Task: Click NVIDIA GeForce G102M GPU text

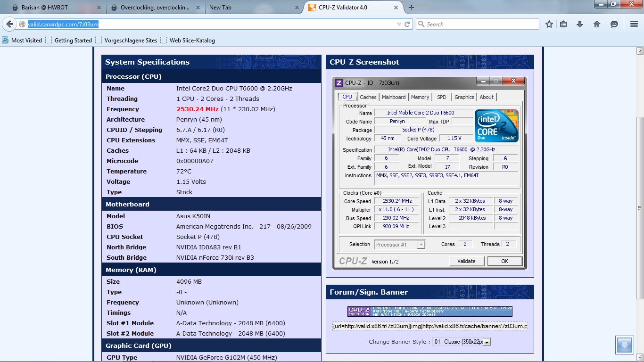Action: (226, 357)
